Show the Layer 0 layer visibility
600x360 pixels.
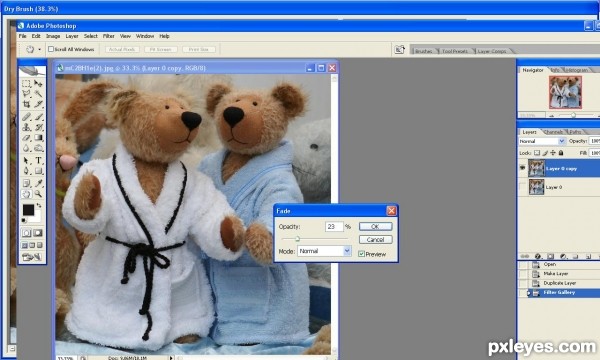coord(522,187)
